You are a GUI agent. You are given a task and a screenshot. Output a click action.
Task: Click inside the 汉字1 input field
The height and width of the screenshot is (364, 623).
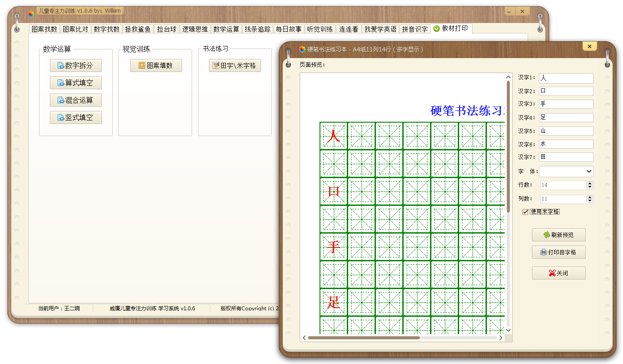coord(566,78)
